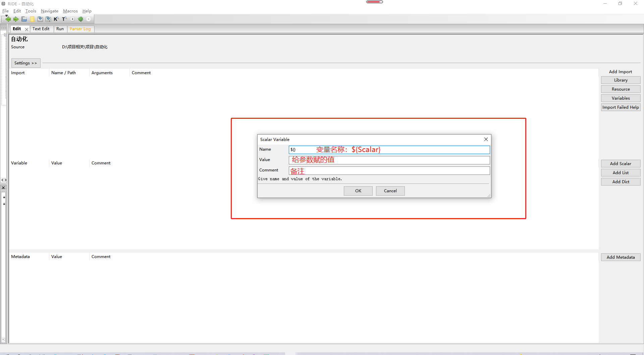Image resolution: width=644 pixels, height=355 pixels.
Task: Close the left side panel
Action: pyautogui.click(x=3, y=188)
